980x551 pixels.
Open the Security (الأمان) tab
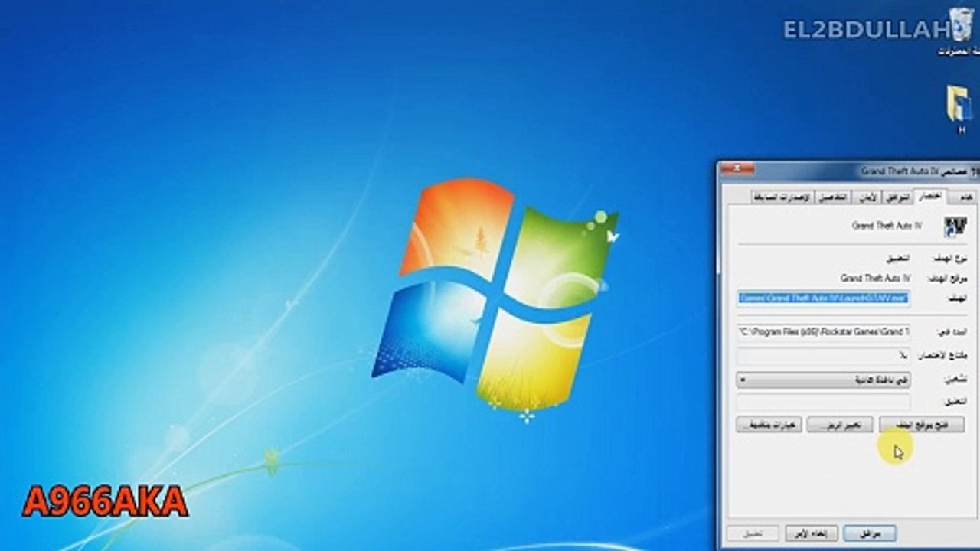tap(867, 197)
